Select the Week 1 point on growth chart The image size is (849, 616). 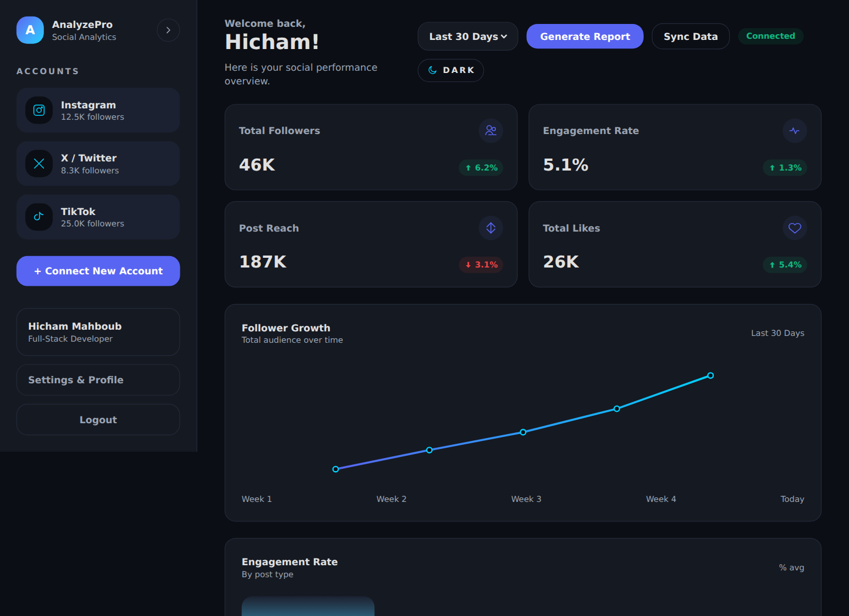(x=335, y=469)
